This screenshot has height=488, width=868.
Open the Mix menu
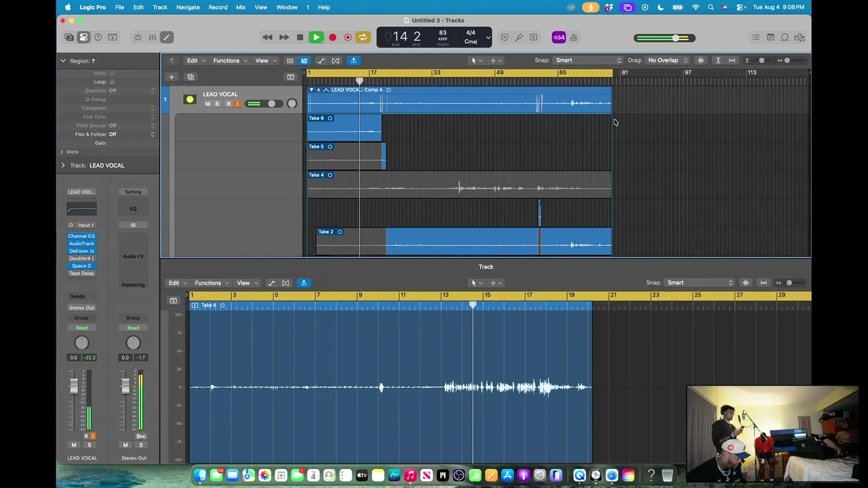pyautogui.click(x=241, y=7)
